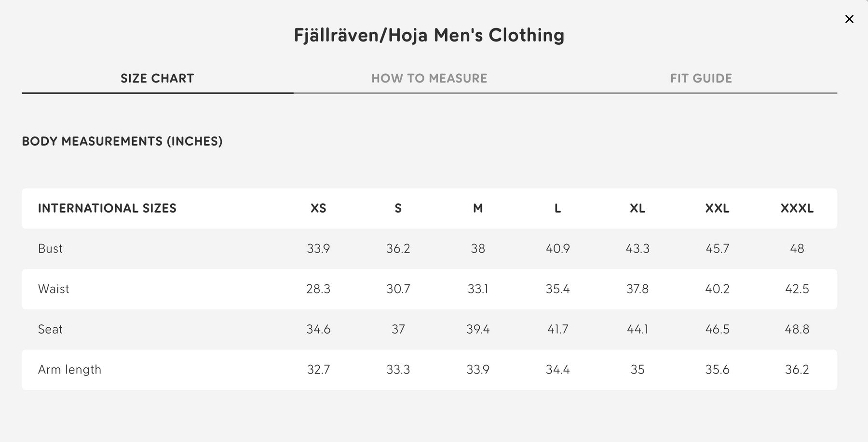Click the XXXL size column header

pos(797,208)
